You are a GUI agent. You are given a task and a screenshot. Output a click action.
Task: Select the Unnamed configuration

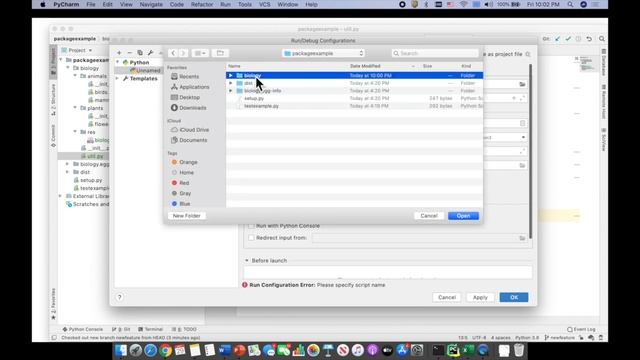click(144, 70)
